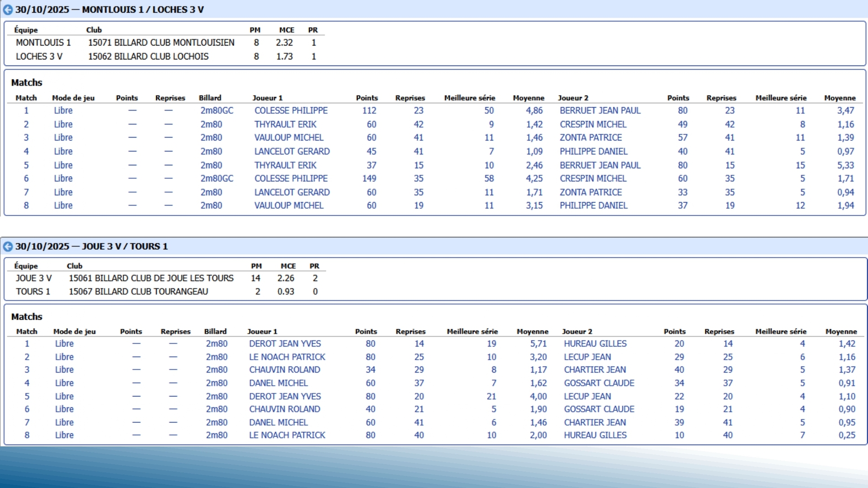The image size is (868, 488).
Task: Click player COLESSE PHILIPPE in match 1
Action: point(291,110)
